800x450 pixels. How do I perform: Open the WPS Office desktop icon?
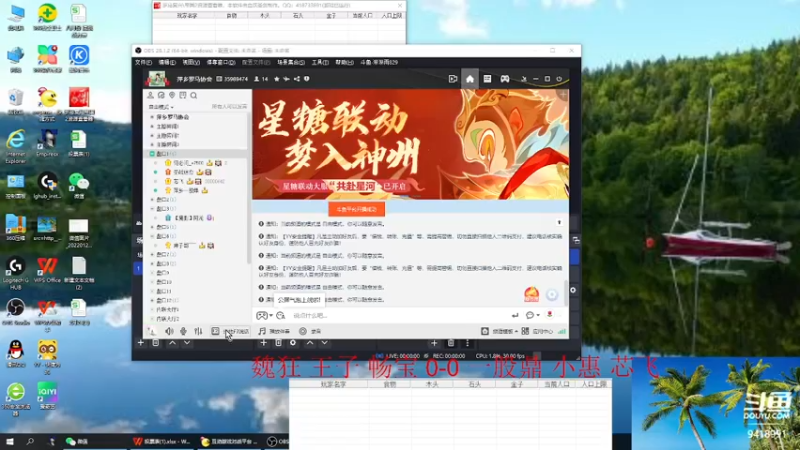coord(47,270)
